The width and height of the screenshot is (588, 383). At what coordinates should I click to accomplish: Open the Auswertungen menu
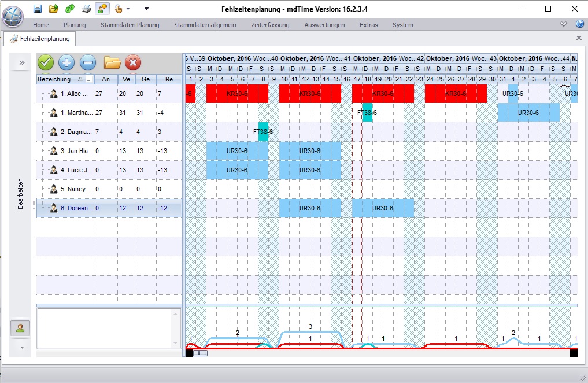click(324, 25)
